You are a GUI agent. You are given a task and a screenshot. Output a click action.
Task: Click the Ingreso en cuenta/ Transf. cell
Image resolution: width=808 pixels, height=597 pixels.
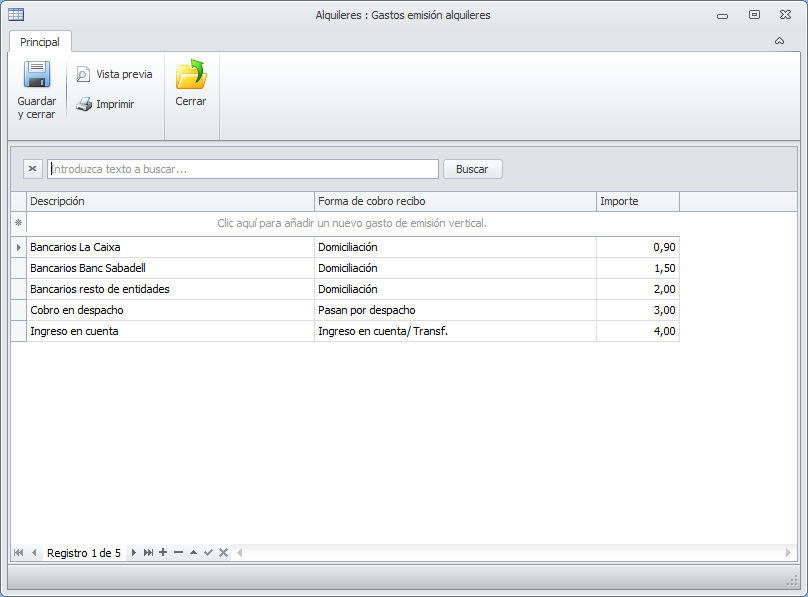455,331
